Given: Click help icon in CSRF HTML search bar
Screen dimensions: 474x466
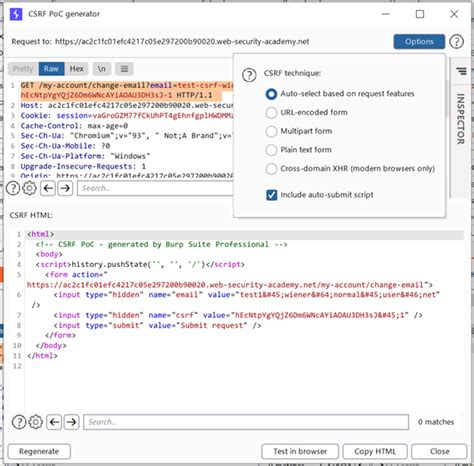Looking at the screenshot, I should 19,422.
